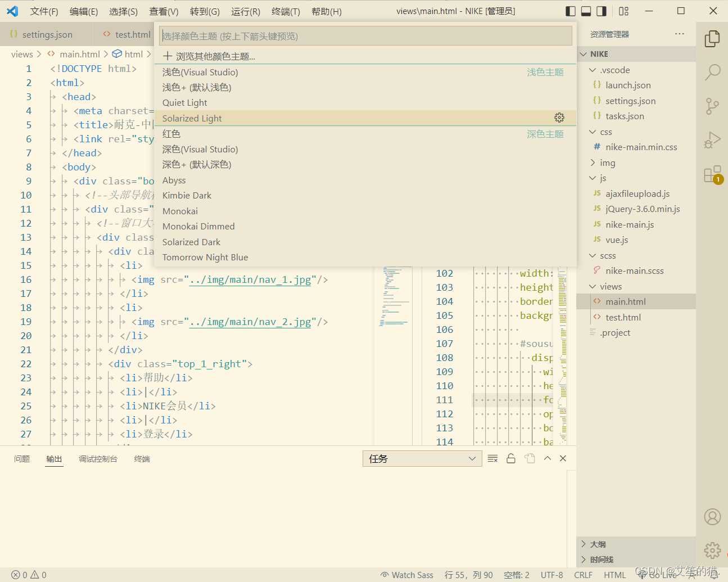Click 浏览其他颜色主题 option

(365, 56)
